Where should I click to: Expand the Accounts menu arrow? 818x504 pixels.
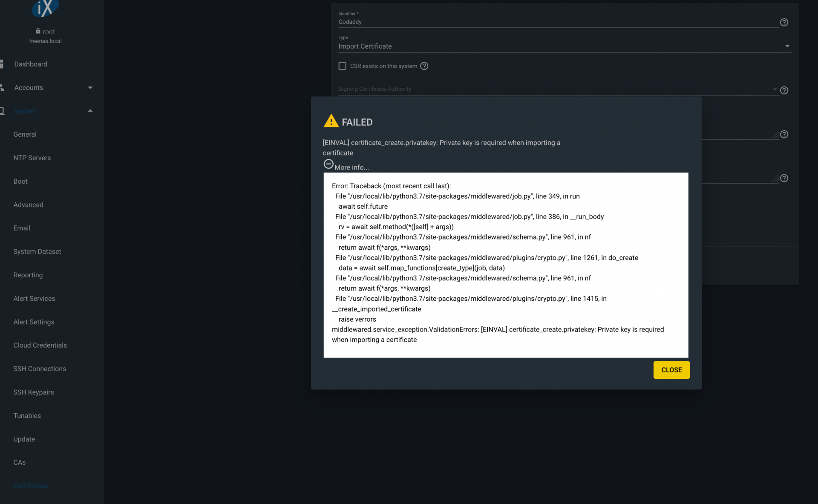[90, 88]
